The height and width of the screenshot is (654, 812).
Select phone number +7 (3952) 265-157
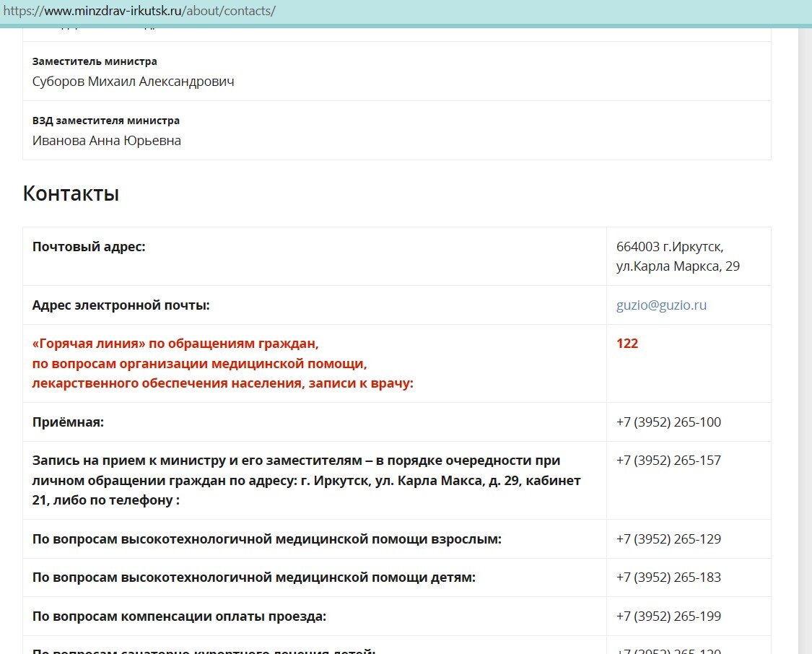tap(668, 461)
